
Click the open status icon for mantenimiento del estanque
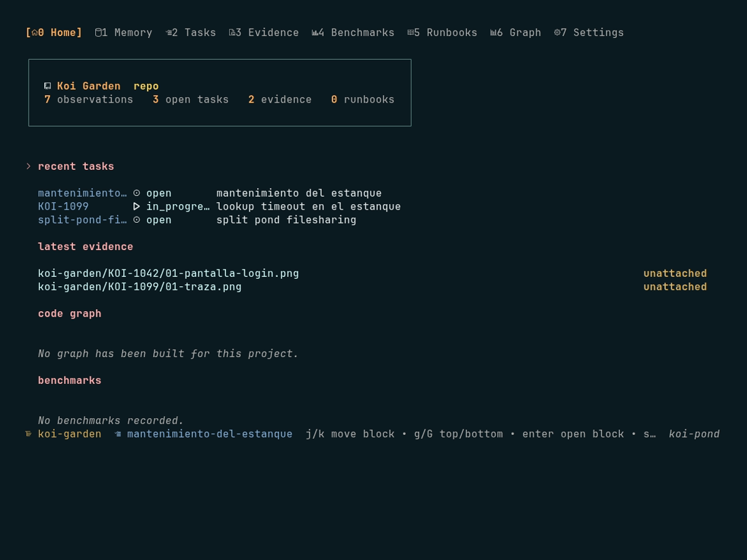(137, 193)
